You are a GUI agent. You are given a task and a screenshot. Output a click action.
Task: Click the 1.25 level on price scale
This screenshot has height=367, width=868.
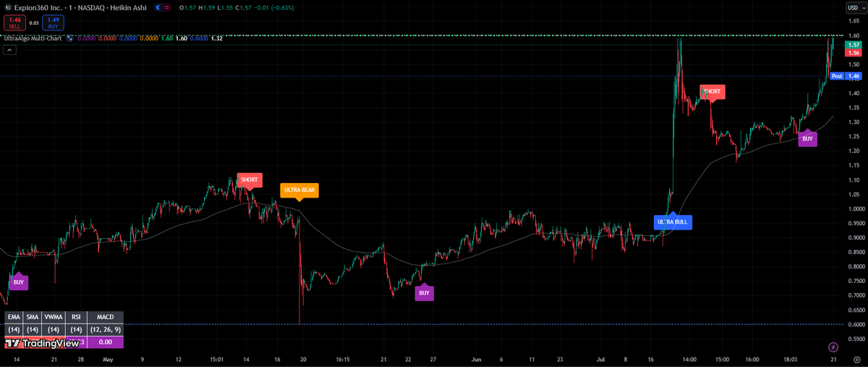click(x=854, y=136)
